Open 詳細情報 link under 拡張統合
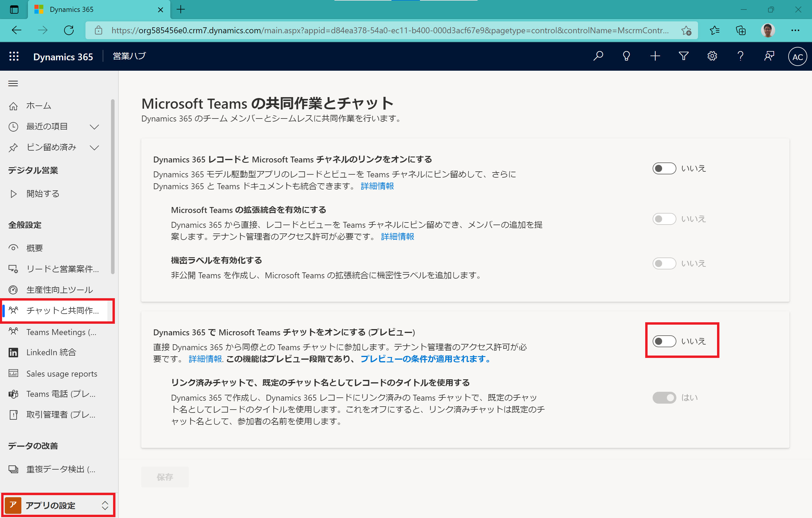Image resolution: width=812 pixels, height=518 pixels. pos(397,236)
